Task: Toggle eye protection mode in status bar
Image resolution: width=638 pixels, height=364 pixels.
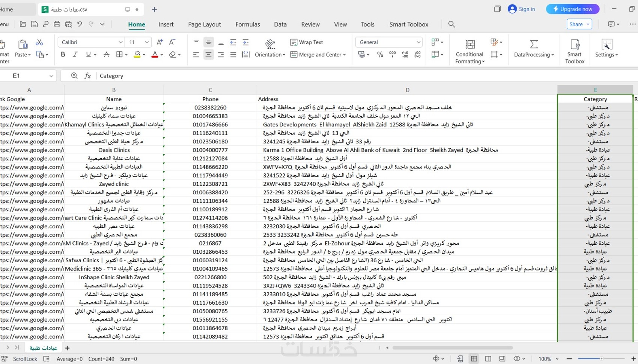Action: 517,359
